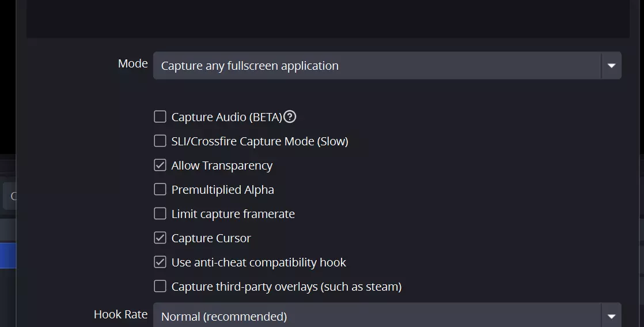Screen dimensions: 644x327
Task: Select the blue highlighted item behind dialog
Action: tap(7, 255)
